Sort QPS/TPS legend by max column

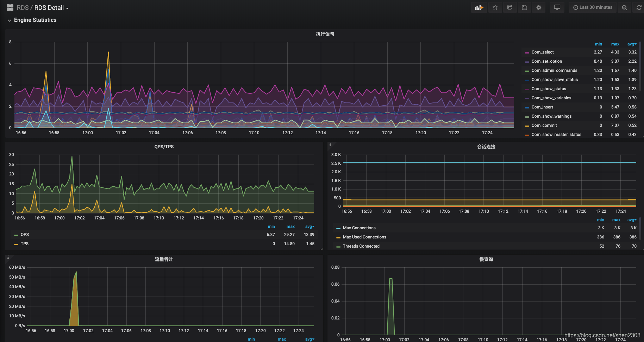click(290, 226)
